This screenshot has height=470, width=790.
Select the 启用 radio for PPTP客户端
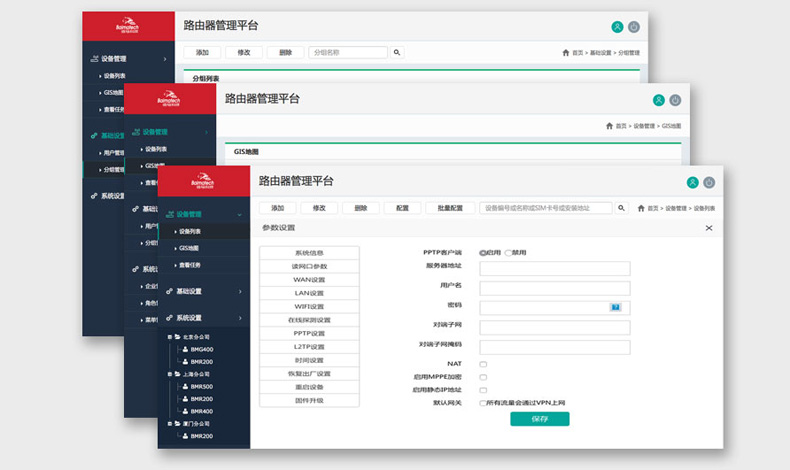pyautogui.click(x=483, y=253)
